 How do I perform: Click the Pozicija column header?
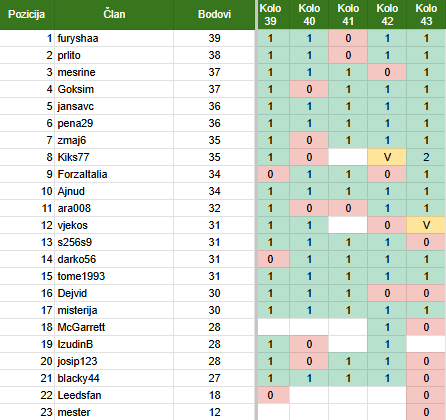click(27, 15)
